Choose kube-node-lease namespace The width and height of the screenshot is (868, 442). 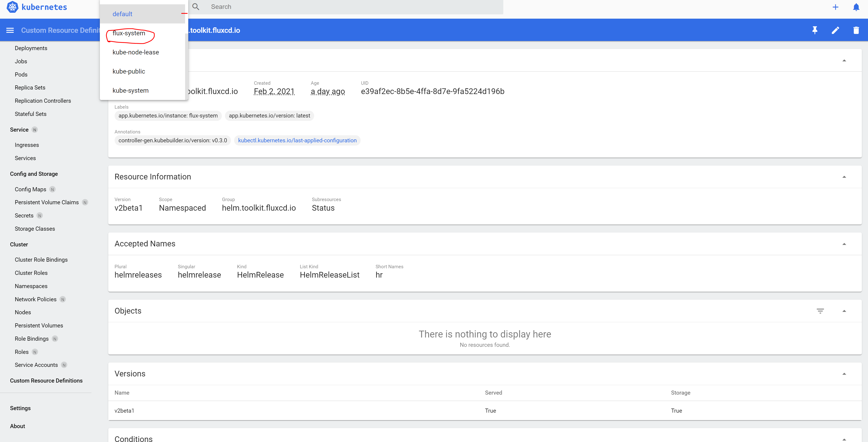click(x=142, y=52)
